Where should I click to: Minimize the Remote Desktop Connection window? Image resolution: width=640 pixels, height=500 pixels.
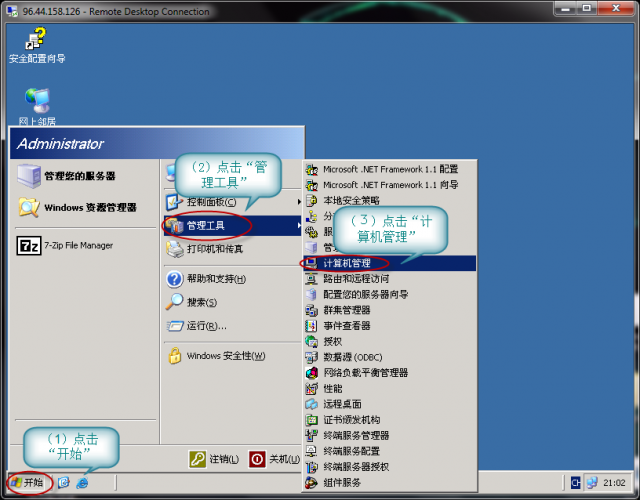pos(567,8)
